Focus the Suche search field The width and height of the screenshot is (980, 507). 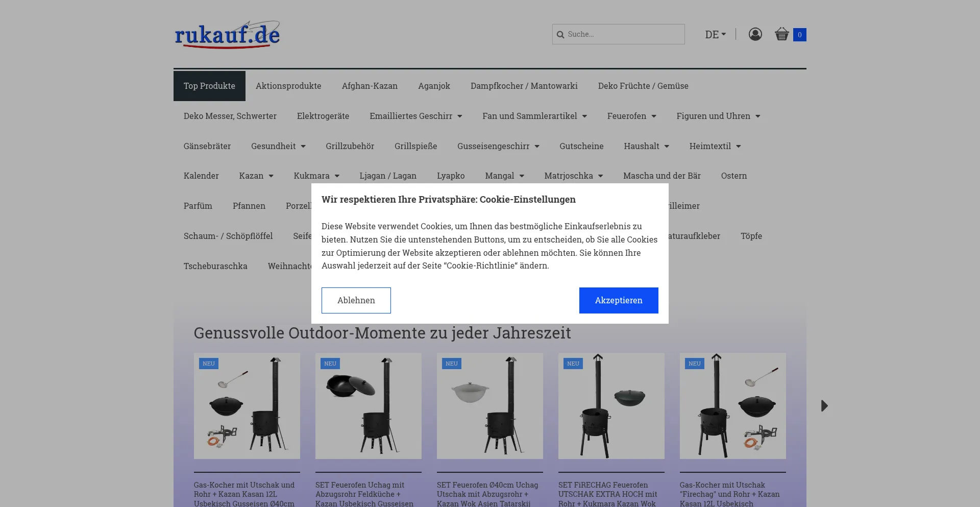click(623, 34)
